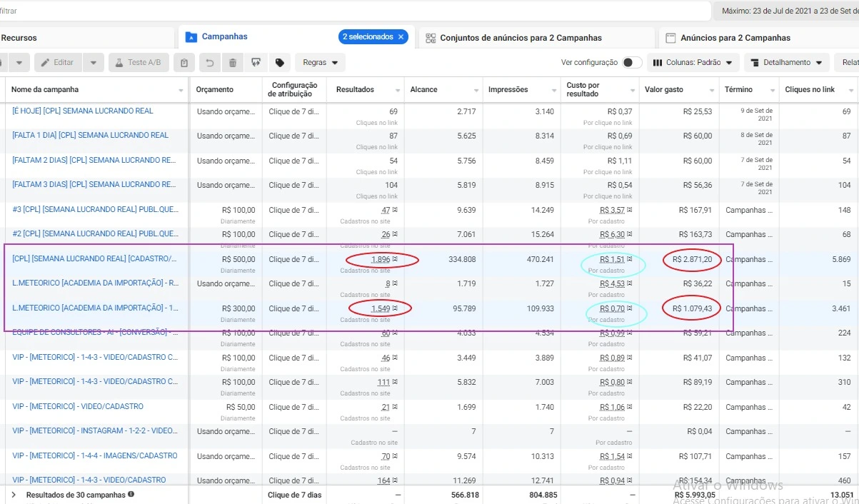The image size is (859, 504).
Task: Click the undo arrow icon
Action: [x=209, y=63]
